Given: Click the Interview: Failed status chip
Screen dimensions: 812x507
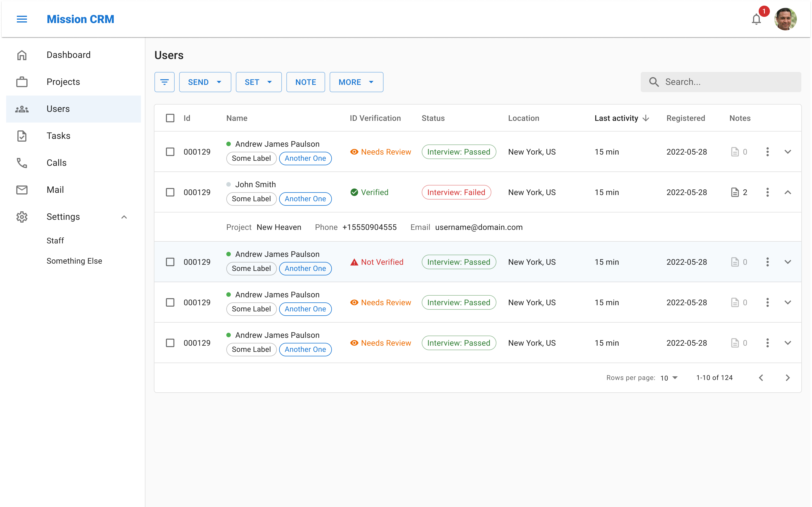Looking at the screenshot, I should [456, 192].
